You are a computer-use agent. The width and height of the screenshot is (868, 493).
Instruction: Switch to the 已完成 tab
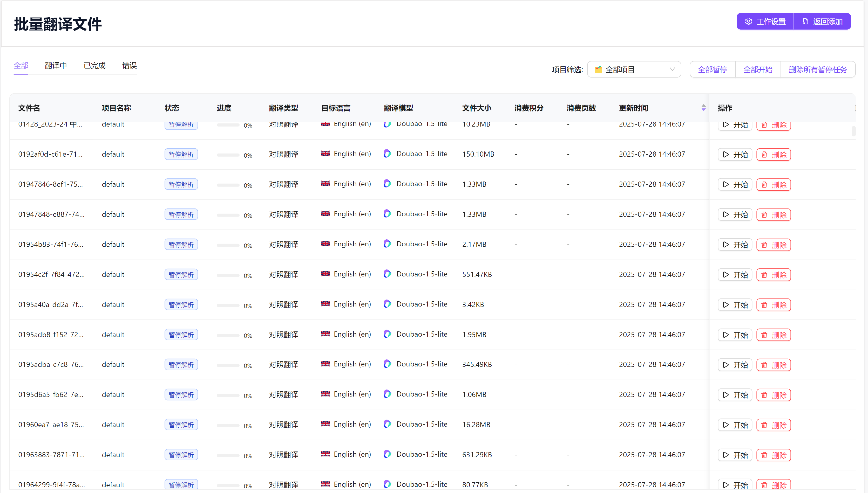tap(94, 66)
